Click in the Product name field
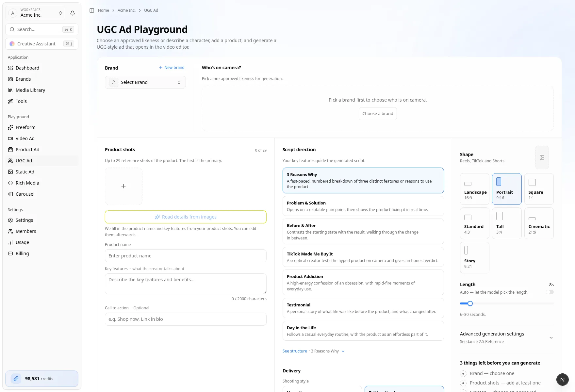This screenshot has width=575, height=392. [186, 256]
